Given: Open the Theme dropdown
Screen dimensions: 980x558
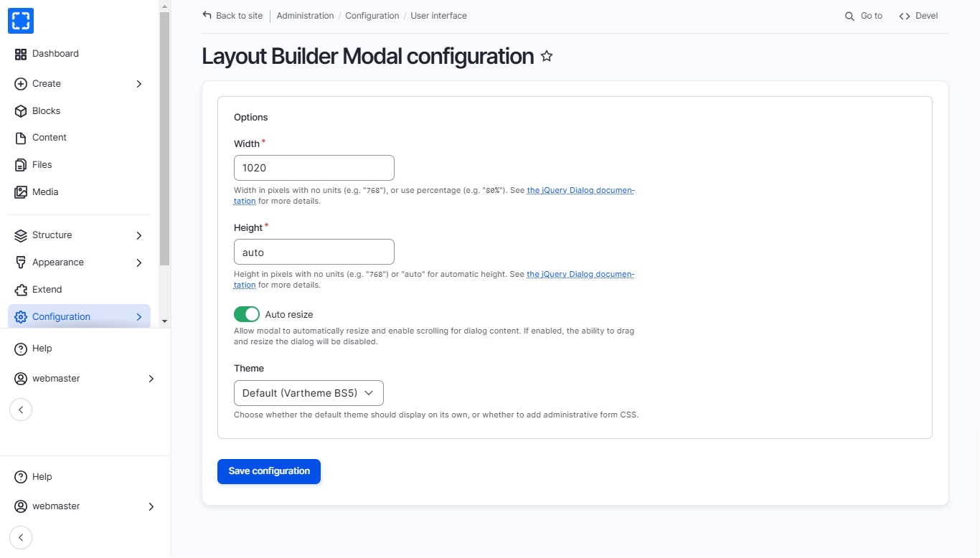Looking at the screenshot, I should (308, 393).
